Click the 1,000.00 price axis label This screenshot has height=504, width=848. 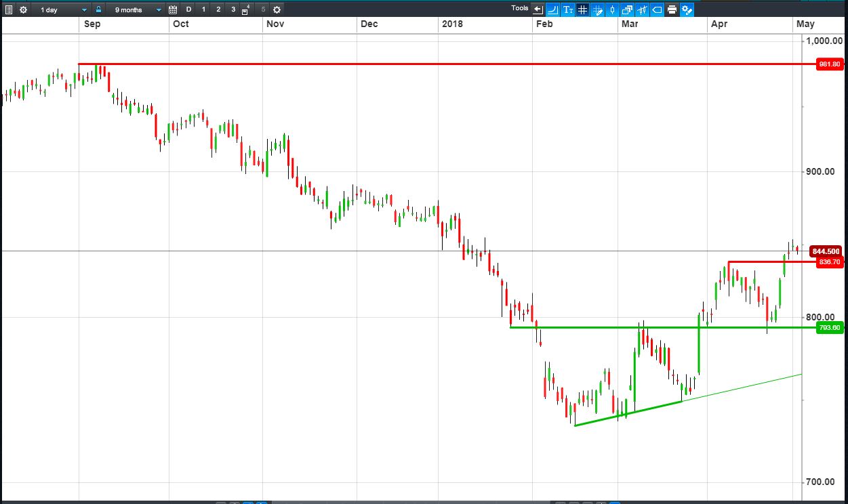(x=824, y=41)
